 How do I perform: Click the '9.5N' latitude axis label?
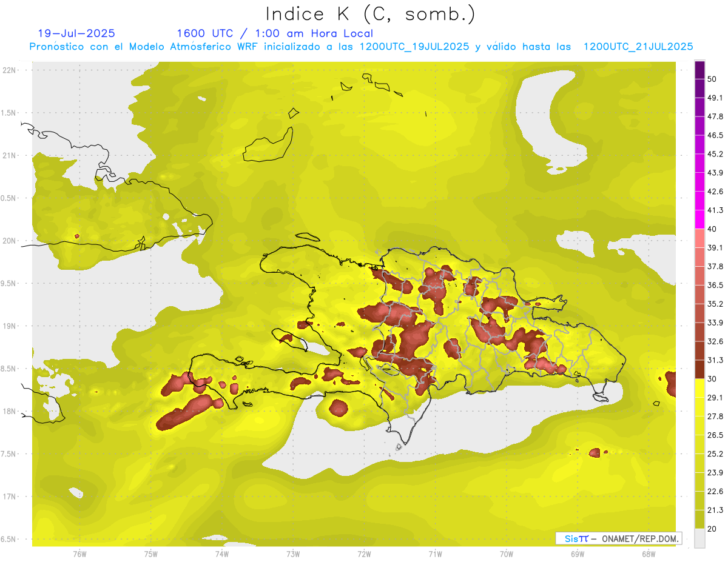pos(9,283)
